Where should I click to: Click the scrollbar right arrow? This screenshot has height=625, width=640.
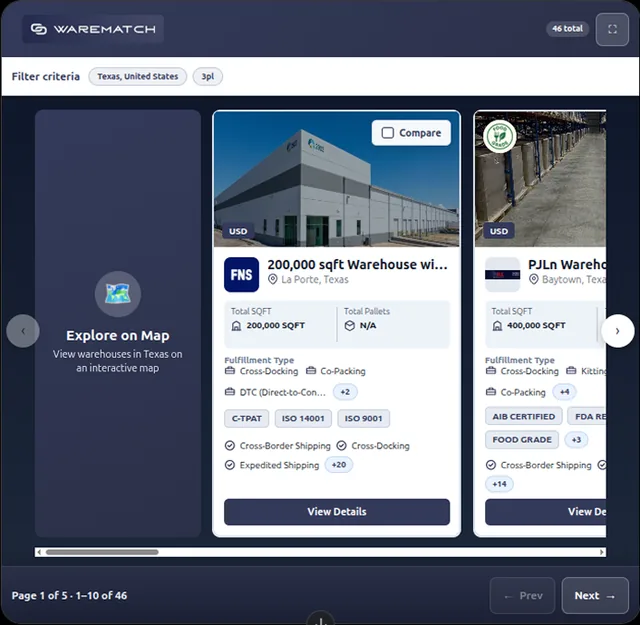click(602, 552)
